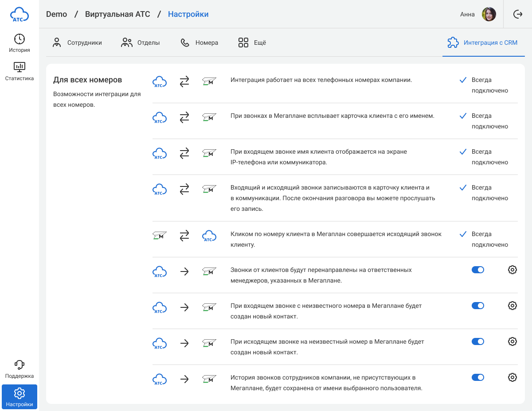Toggle saving call history under selected user

[477, 377]
